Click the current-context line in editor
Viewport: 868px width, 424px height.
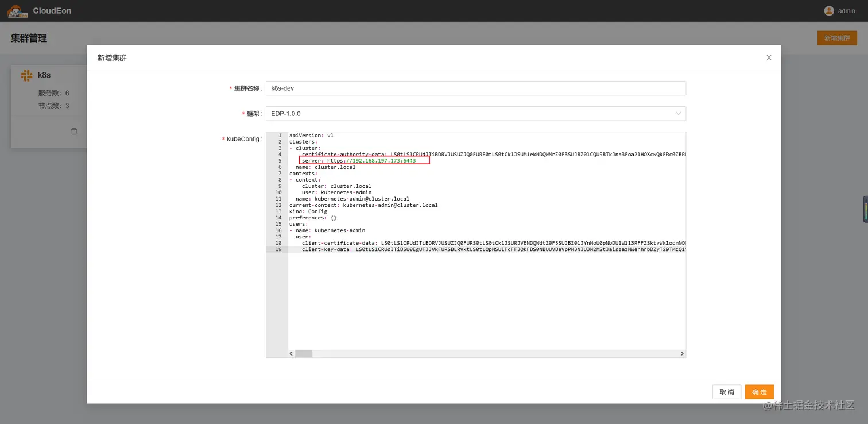(x=363, y=205)
